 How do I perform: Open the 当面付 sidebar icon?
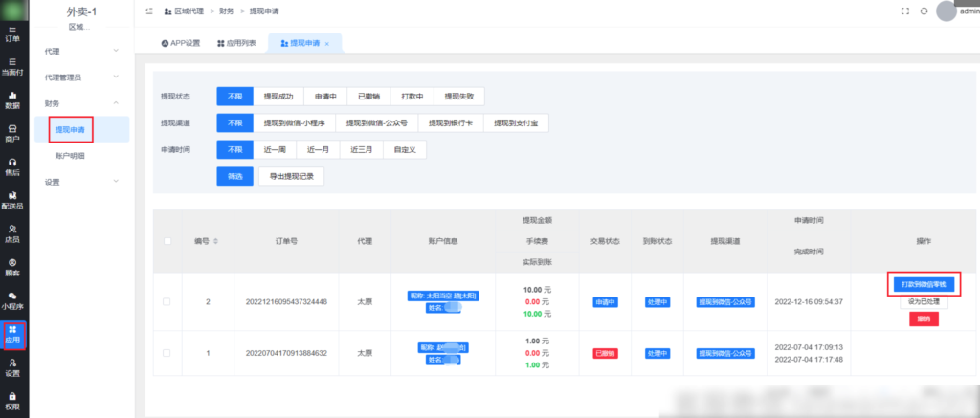pos(12,67)
